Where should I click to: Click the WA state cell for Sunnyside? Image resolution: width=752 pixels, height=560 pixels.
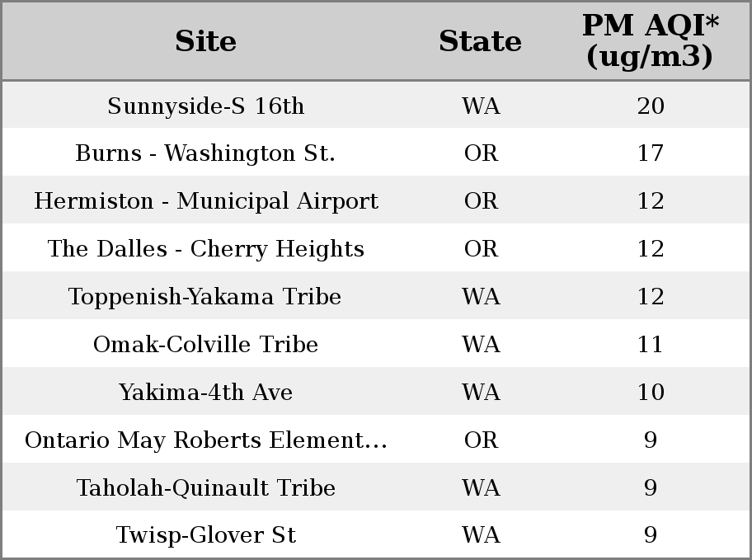click(481, 106)
